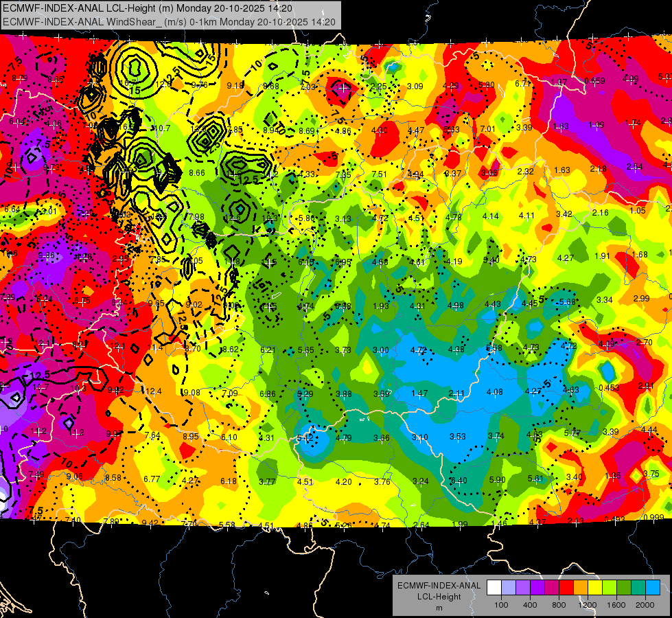
Task: Click the wind shear value 8.79
Action: tap(20, 78)
